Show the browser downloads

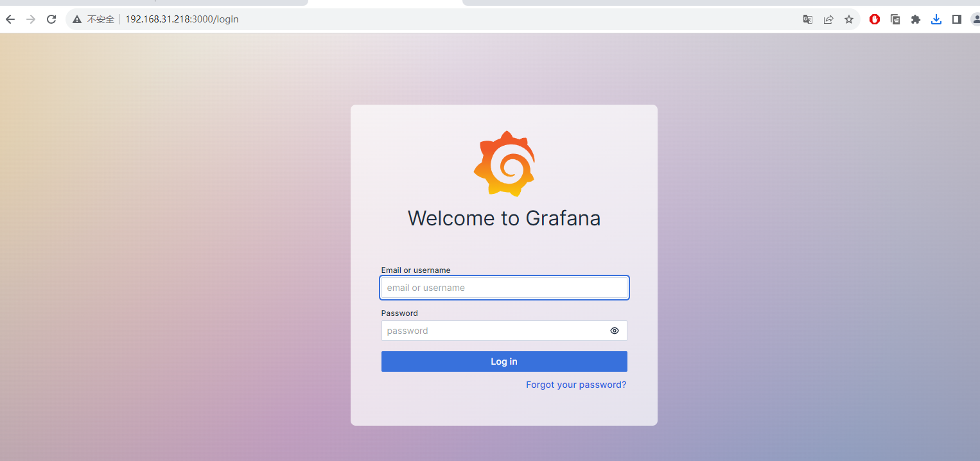tap(936, 19)
